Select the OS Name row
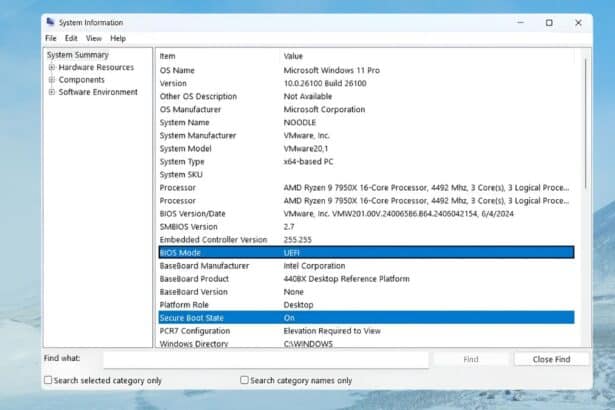 click(x=366, y=70)
